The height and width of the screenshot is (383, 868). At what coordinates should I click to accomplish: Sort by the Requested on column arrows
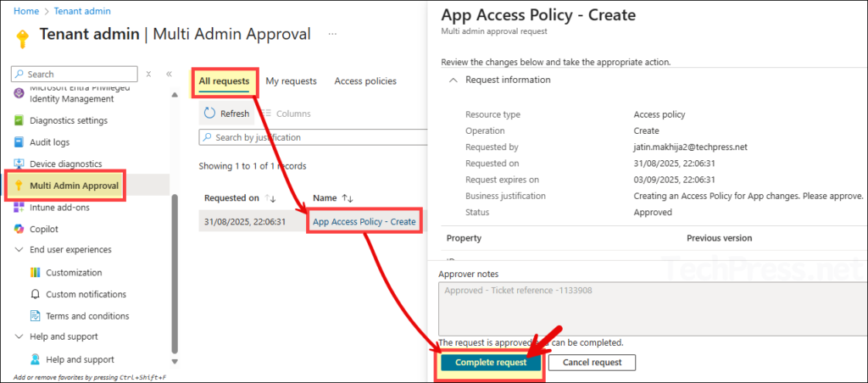pyautogui.click(x=270, y=198)
